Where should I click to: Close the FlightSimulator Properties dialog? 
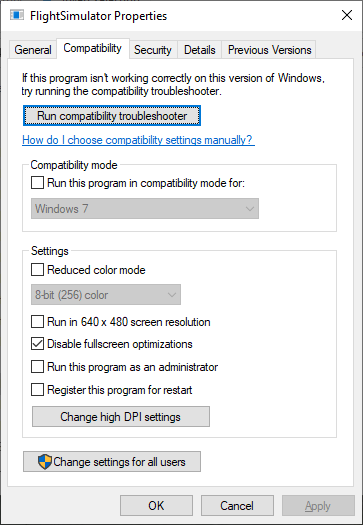[347, 15]
